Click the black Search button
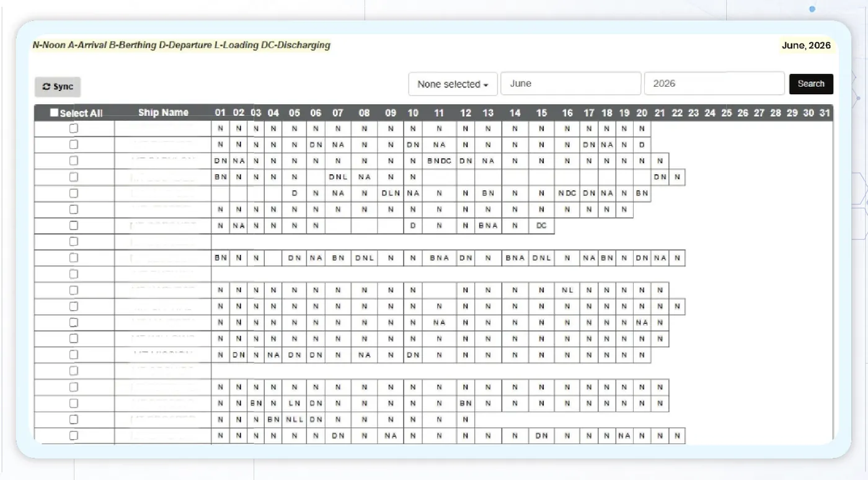The width and height of the screenshot is (868, 480). click(x=811, y=84)
